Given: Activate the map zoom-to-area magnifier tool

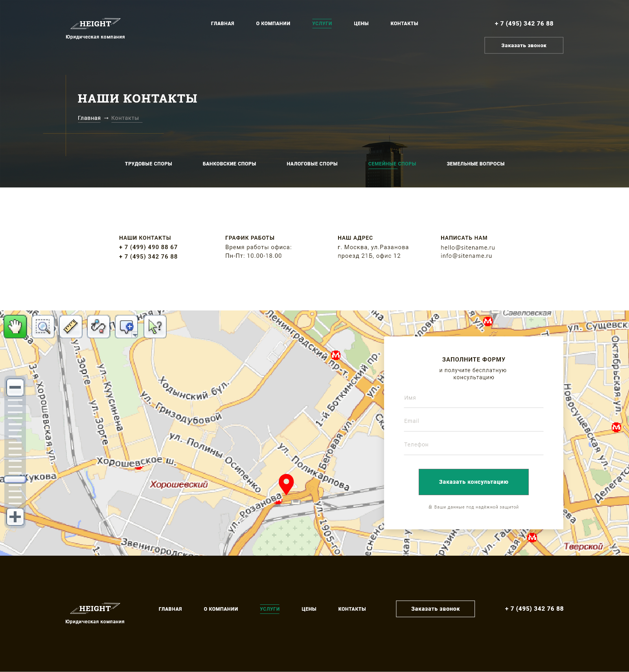Looking at the screenshot, I should pyautogui.click(x=43, y=326).
